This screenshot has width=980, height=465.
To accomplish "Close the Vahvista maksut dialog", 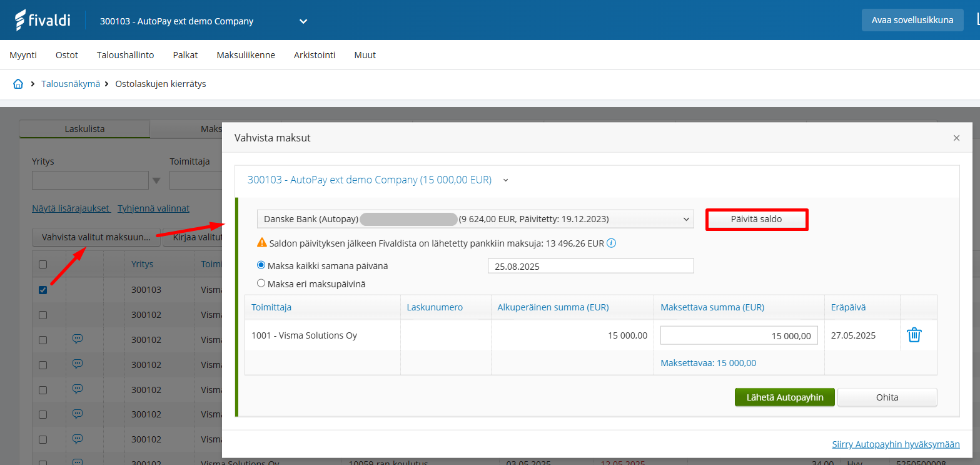I will (x=956, y=138).
